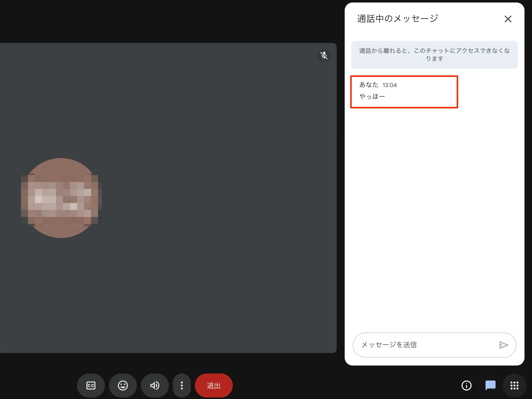Open the emoji reactions button

[123, 386]
